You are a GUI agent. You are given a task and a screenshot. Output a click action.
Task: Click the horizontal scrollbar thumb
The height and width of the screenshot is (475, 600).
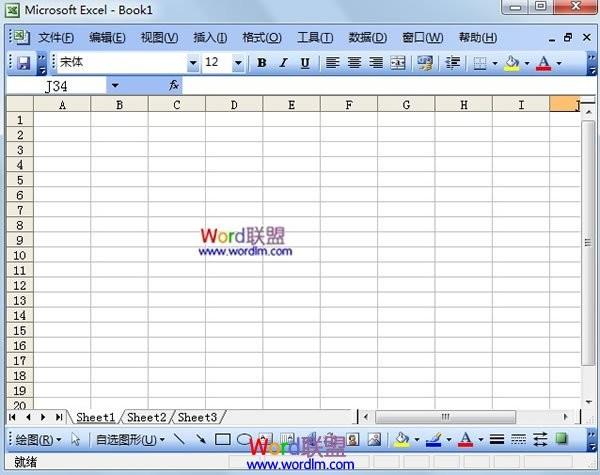445,417
